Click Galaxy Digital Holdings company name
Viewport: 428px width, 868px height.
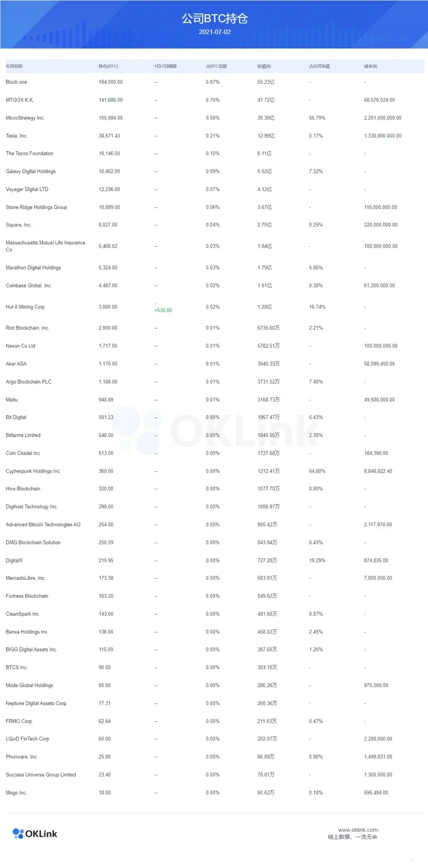tap(31, 172)
